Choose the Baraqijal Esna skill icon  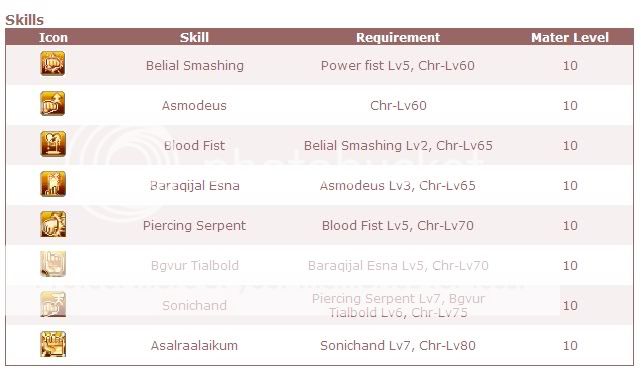[53, 184]
